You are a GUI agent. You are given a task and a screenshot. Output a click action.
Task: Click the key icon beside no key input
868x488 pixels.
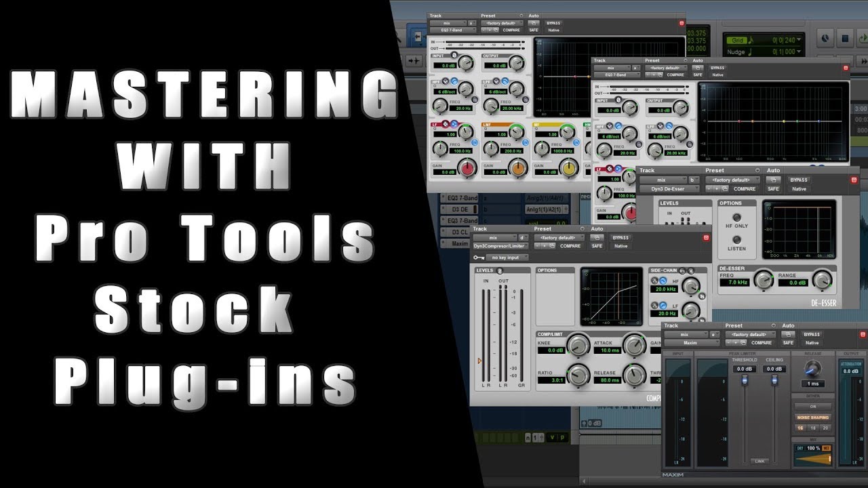click(x=479, y=258)
